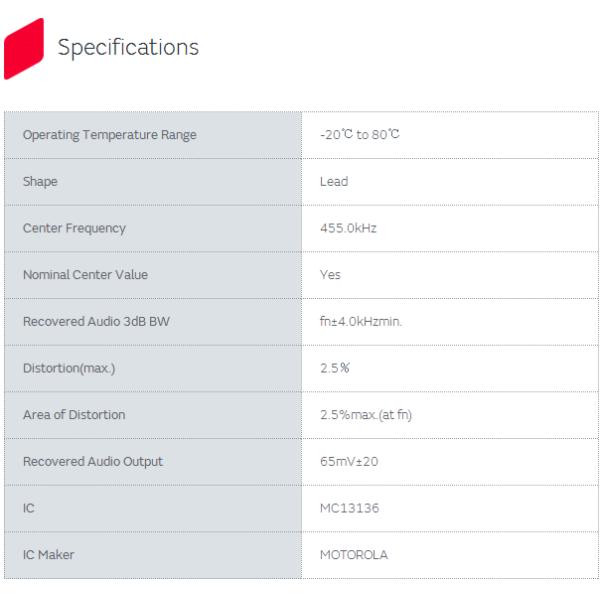
Task: Click the MOTOROLA IC Maker value
Action: (x=354, y=555)
